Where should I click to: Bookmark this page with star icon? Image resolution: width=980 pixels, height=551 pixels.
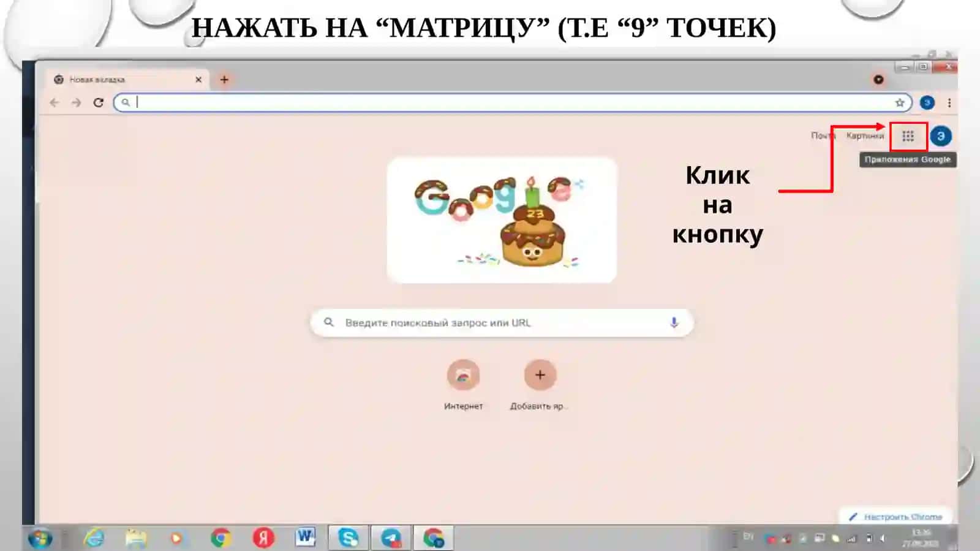[899, 103]
